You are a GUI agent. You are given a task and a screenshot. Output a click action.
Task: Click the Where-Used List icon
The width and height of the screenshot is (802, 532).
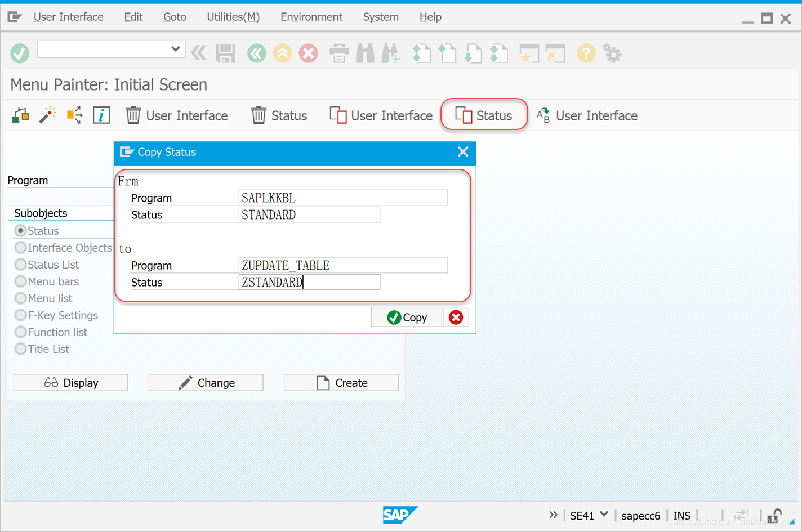74,115
